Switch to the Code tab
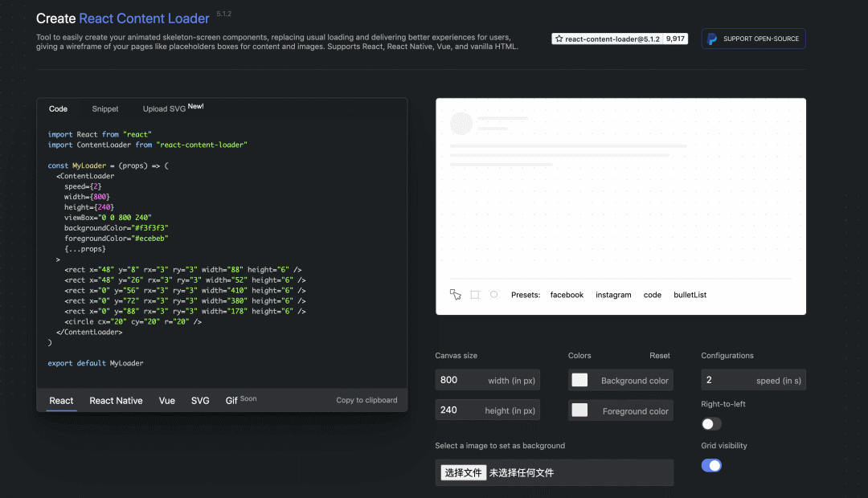The height and width of the screenshot is (498, 868). pyautogui.click(x=58, y=109)
